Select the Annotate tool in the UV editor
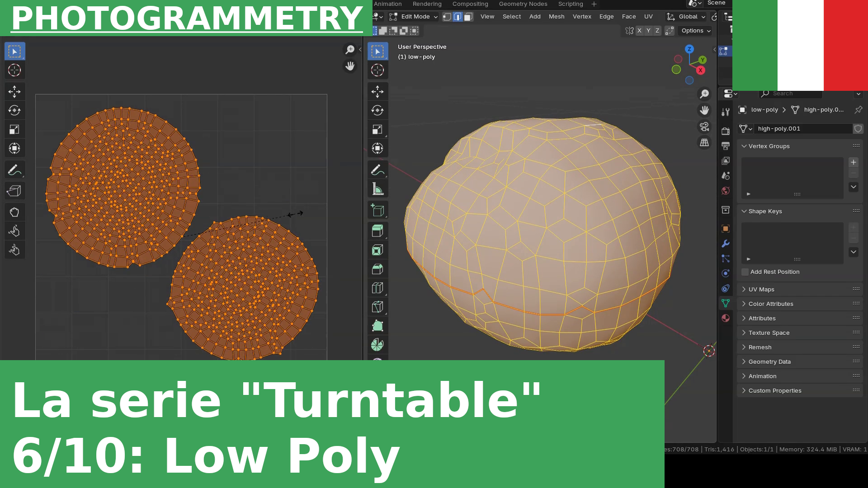This screenshot has width=868, height=488. pos(14,170)
